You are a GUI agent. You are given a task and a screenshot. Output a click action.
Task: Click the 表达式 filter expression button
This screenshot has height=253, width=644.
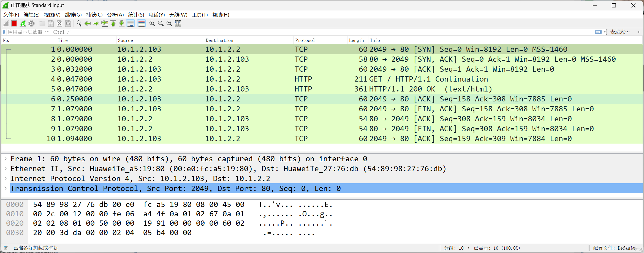click(x=620, y=32)
